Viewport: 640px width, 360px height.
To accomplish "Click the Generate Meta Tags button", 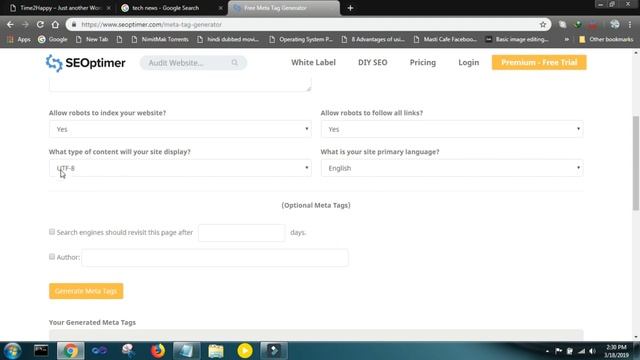I will coord(86,291).
